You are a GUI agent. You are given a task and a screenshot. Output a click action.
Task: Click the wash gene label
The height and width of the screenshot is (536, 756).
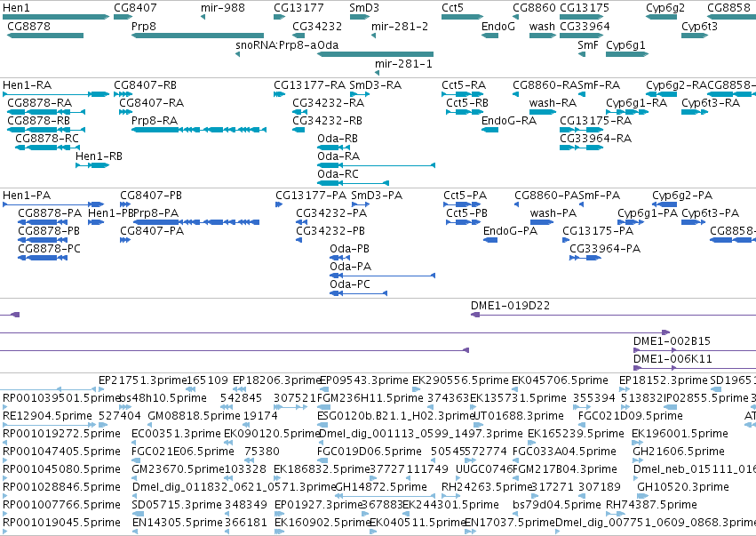coord(542,27)
